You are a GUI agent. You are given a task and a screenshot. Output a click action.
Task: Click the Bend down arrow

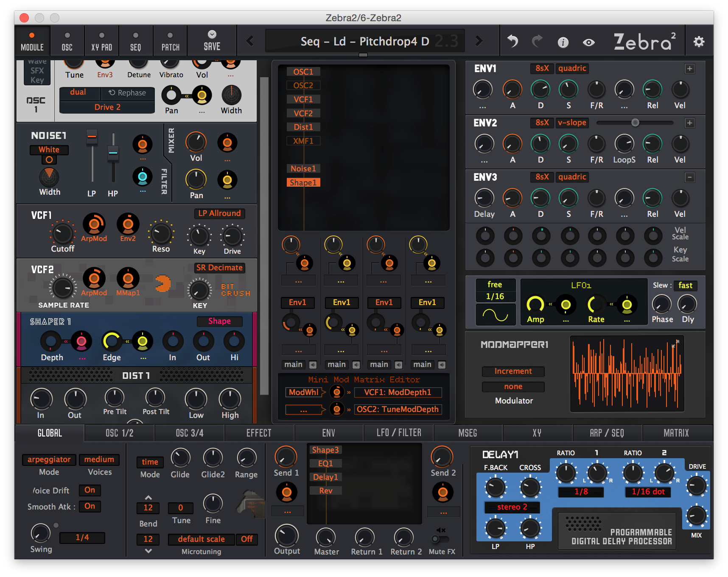pos(148,551)
